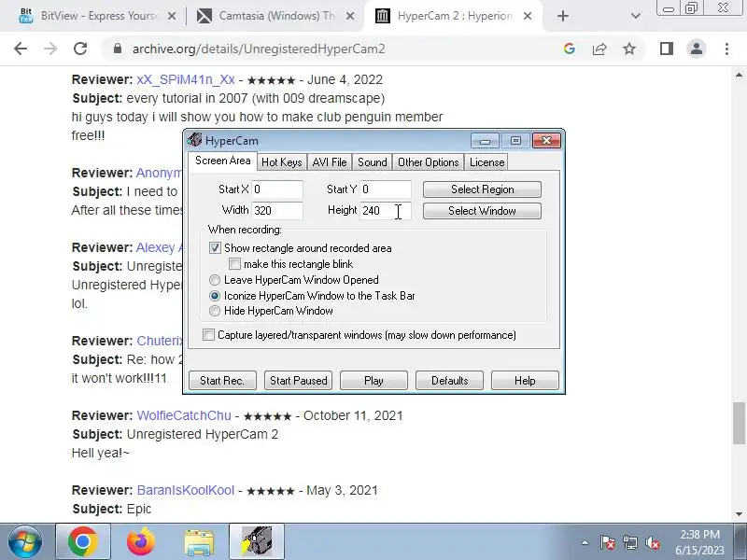
Task: Open the Chrome profile avatar
Action: pyautogui.click(x=696, y=49)
